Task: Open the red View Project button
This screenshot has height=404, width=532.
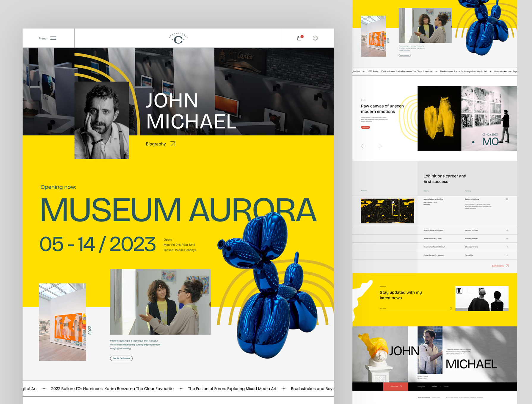Action: [x=365, y=127]
